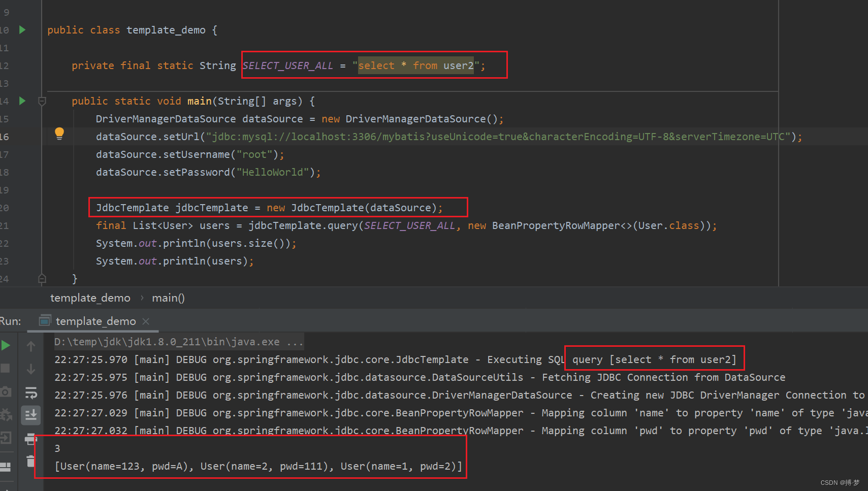Click the Mapping column 'pwd' log line
Screen dimensions: 868x491
click(x=461, y=431)
